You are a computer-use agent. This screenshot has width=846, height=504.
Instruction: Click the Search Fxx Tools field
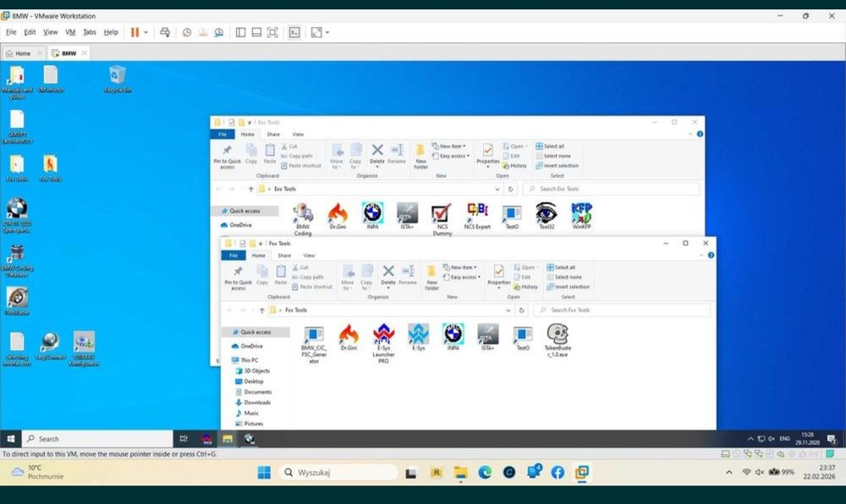tap(622, 310)
